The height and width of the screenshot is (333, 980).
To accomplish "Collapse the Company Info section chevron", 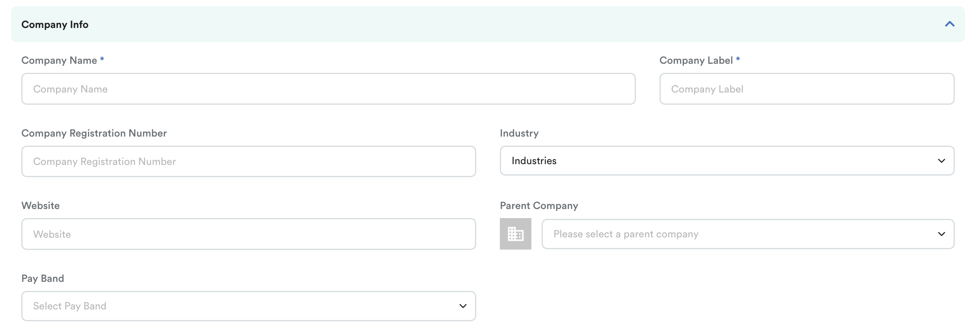I will tap(949, 24).
